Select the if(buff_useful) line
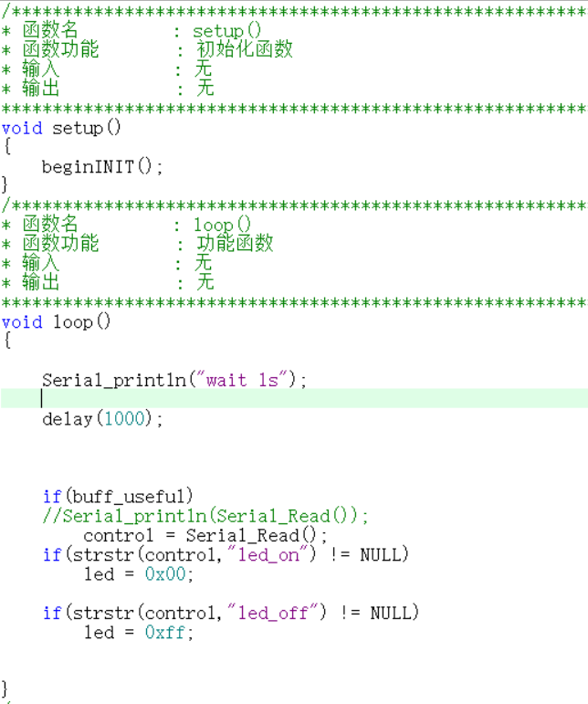This screenshot has height=704, width=588. (x=118, y=496)
